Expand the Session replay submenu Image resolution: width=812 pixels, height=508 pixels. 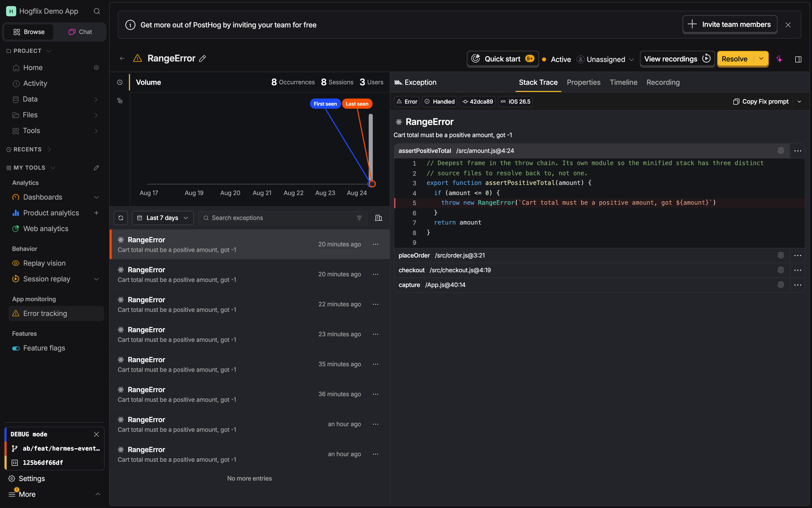[x=96, y=279]
